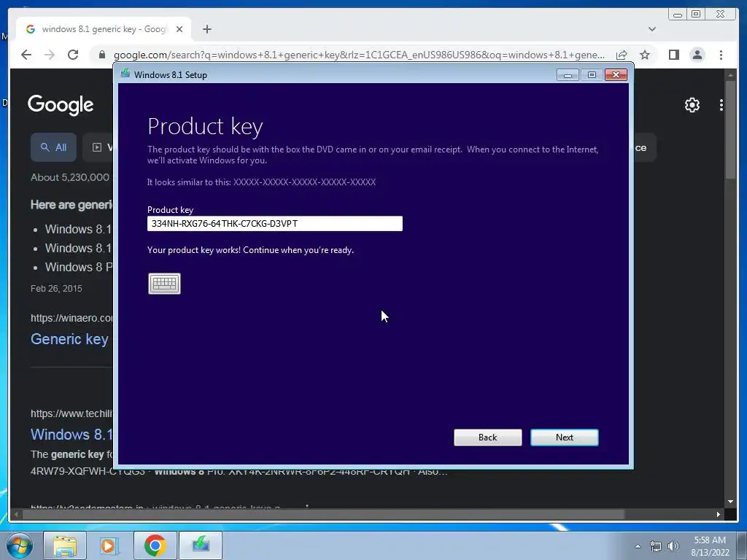Select the All search filter tab
The image size is (747, 560).
point(53,147)
